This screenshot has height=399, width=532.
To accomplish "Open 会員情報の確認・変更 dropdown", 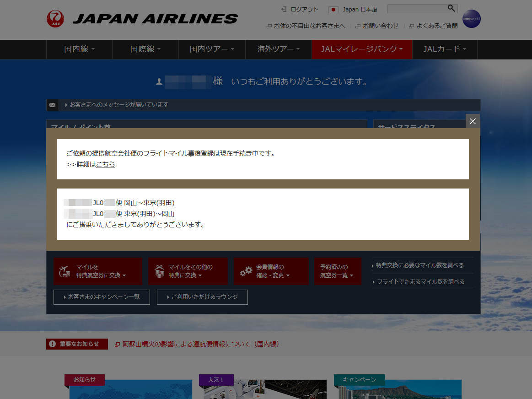I will [271, 271].
